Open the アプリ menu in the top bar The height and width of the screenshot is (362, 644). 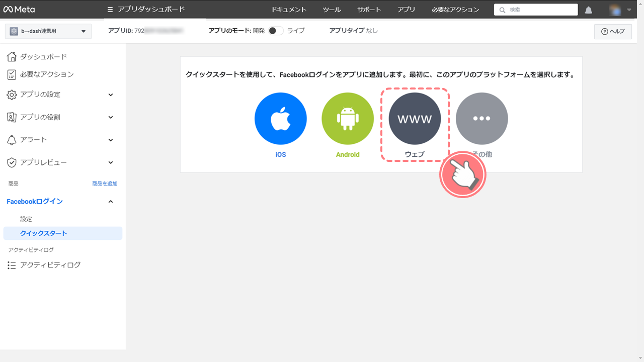[x=407, y=10]
